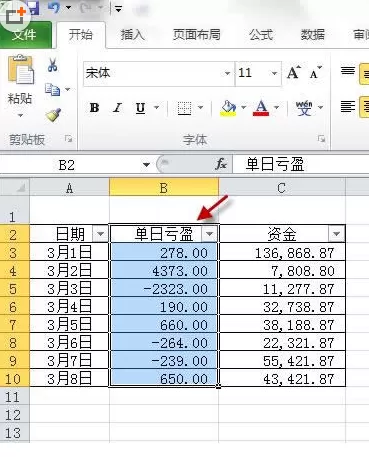Open the 文件 file menu tab
The image size is (369, 457).
coord(25,35)
